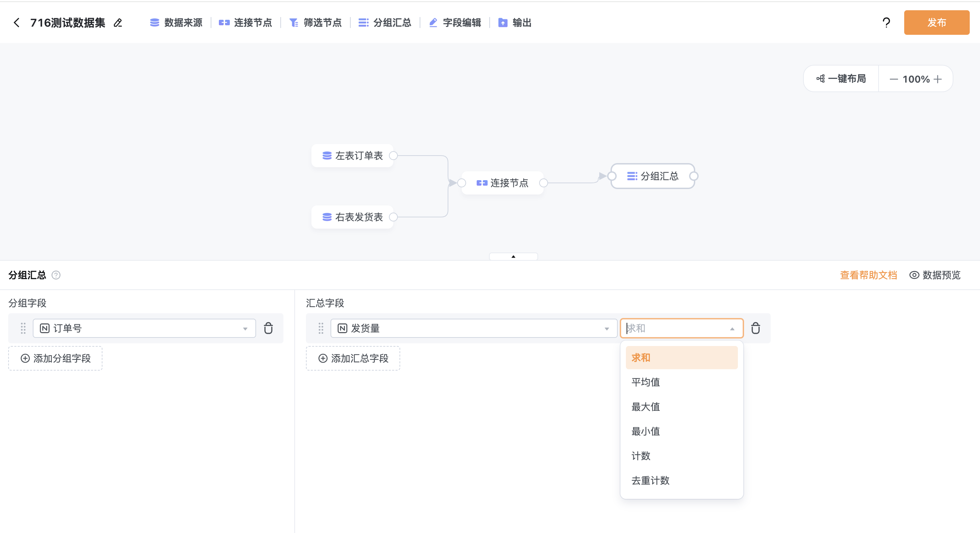This screenshot has height=533, width=980.
Task: Close the 求和 aggregation dropdown
Action: [x=681, y=328]
